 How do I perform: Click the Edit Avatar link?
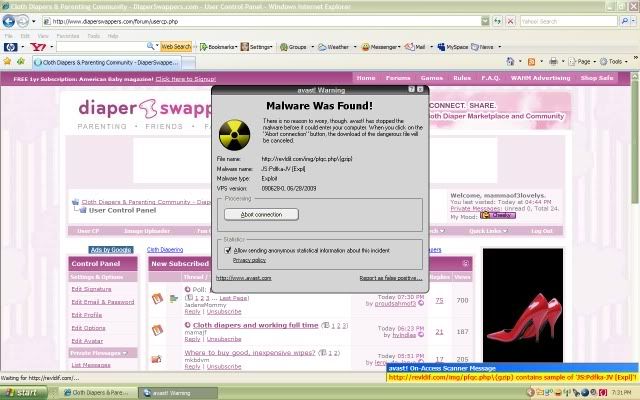tap(87, 341)
